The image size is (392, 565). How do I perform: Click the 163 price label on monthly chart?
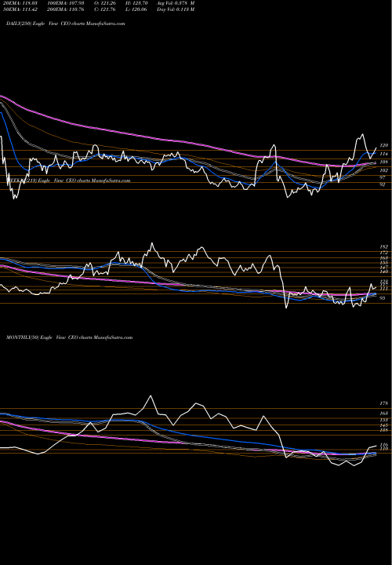pos(384,414)
